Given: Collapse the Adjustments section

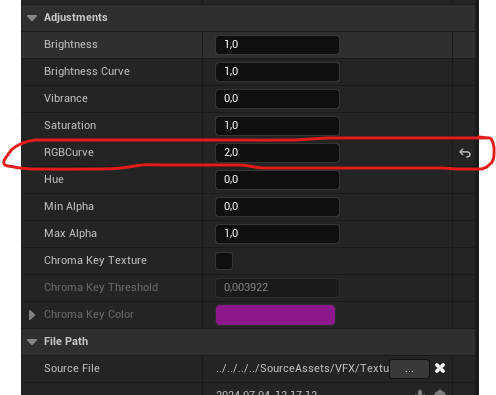Looking at the screenshot, I should tap(32, 18).
